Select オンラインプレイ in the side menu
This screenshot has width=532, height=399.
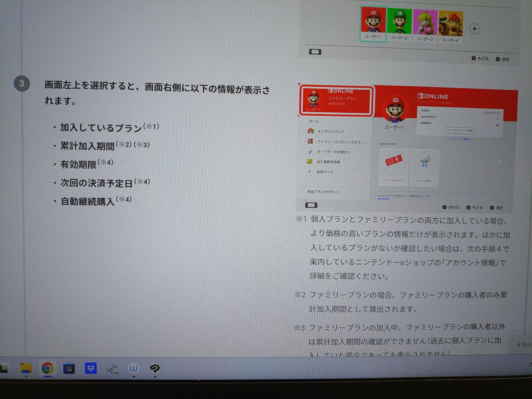330,131
